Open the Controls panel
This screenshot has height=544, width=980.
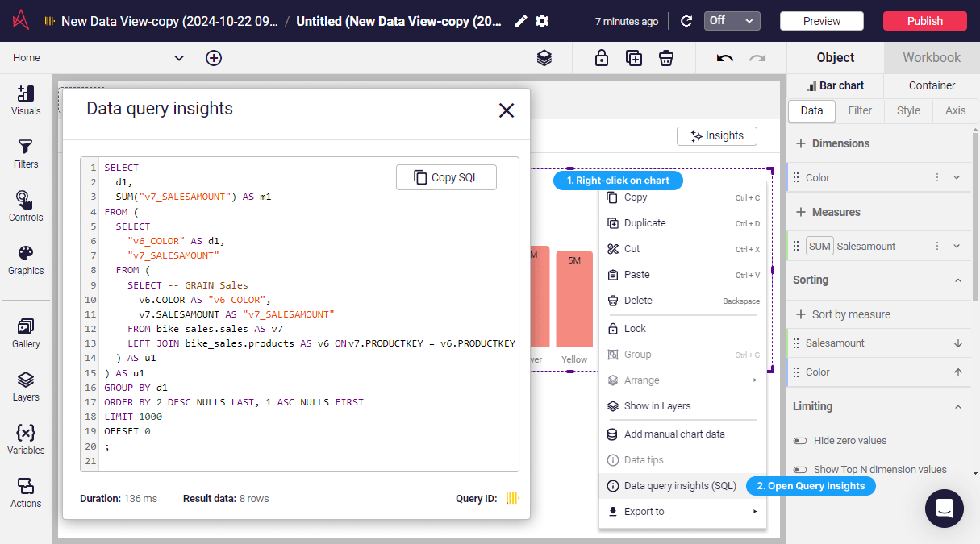(25, 204)
